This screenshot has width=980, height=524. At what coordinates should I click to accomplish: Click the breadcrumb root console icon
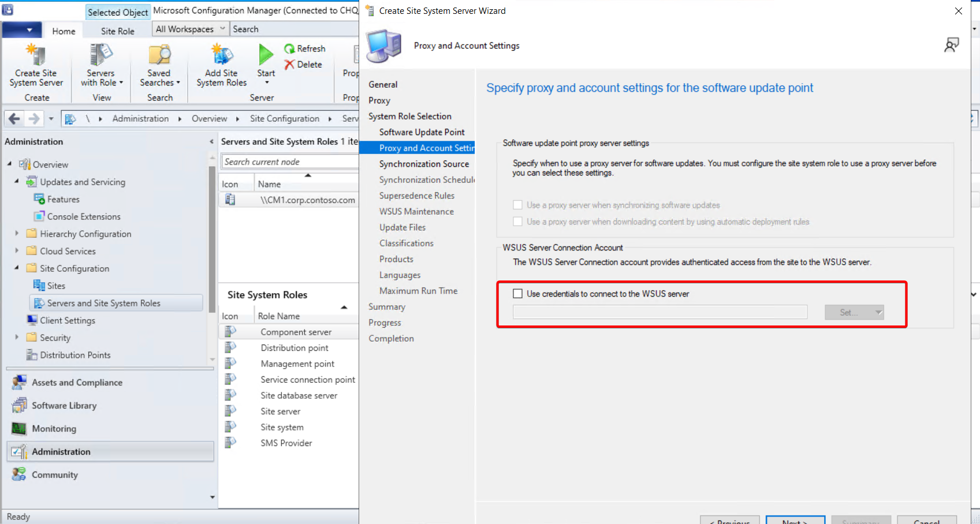[70, 119]
